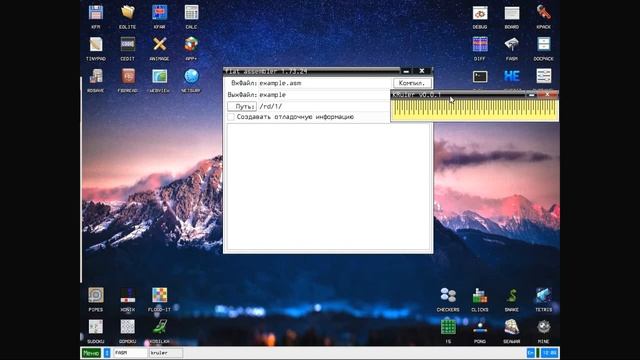
Task: Open the DOCPACK cabinet icon
Action: (544, 44)
